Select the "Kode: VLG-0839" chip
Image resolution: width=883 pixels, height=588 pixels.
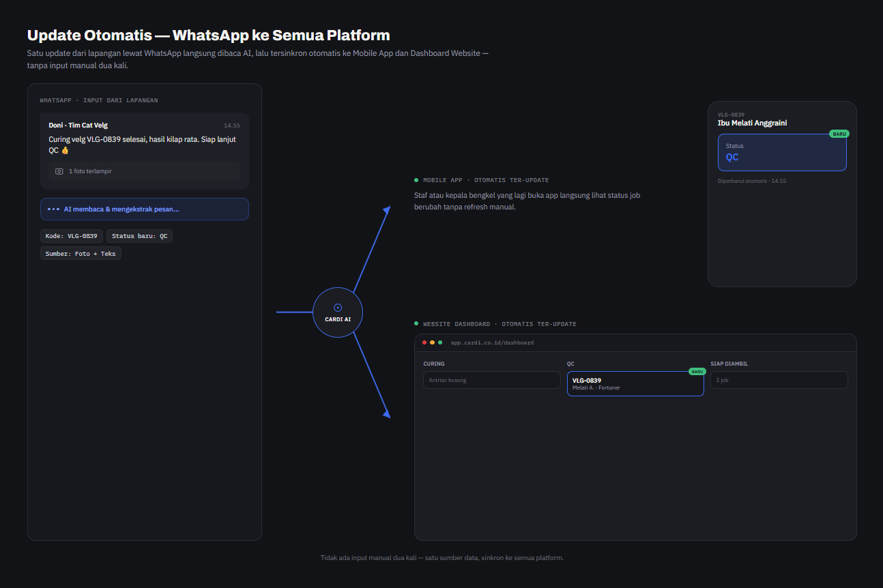72,236
